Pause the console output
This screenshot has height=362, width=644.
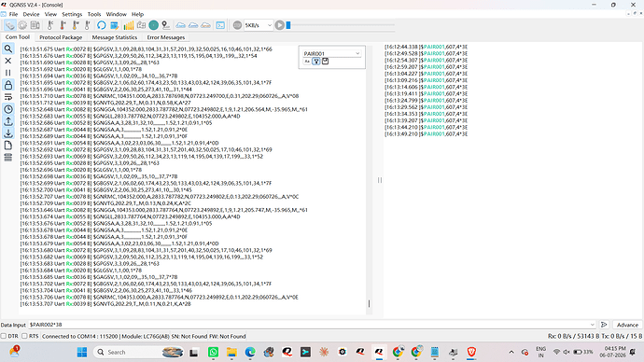click(7, 73)
